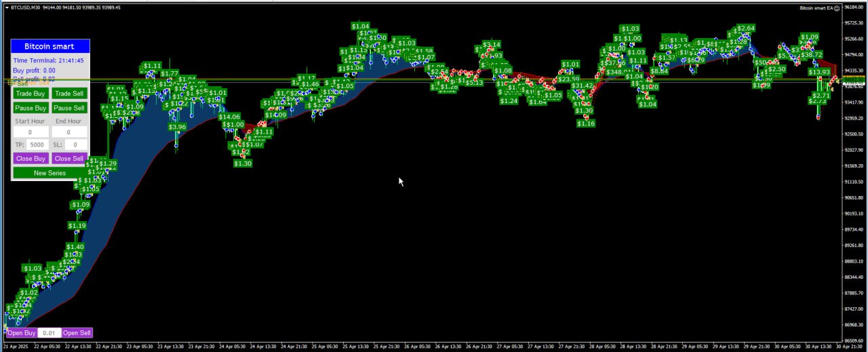The width and height of the screenshot is (868, 352).
Task: Select the $38.72 profit label
Action: [811, 55]
